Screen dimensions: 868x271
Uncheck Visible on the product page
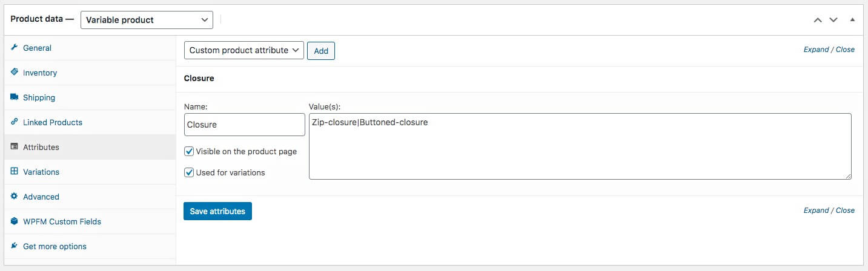(x=189, y=151)
